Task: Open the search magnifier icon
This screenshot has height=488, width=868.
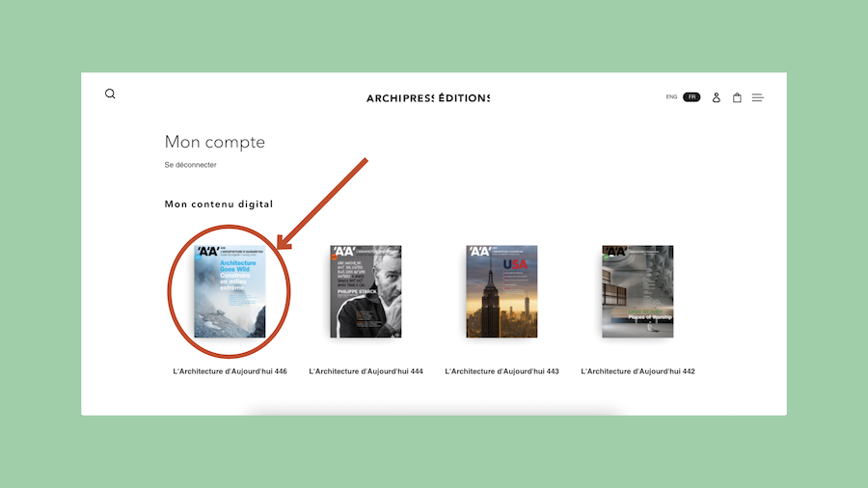Action: (110, 95)
